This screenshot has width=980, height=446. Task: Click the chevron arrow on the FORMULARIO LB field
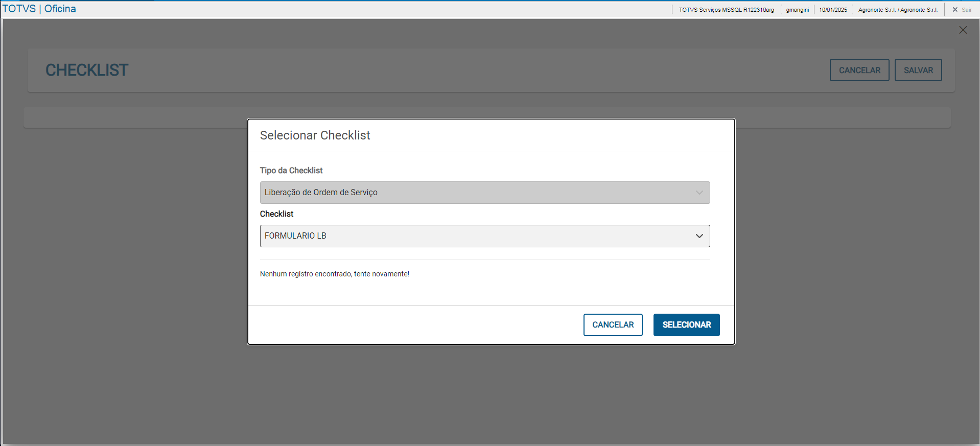tap(699, 236)
